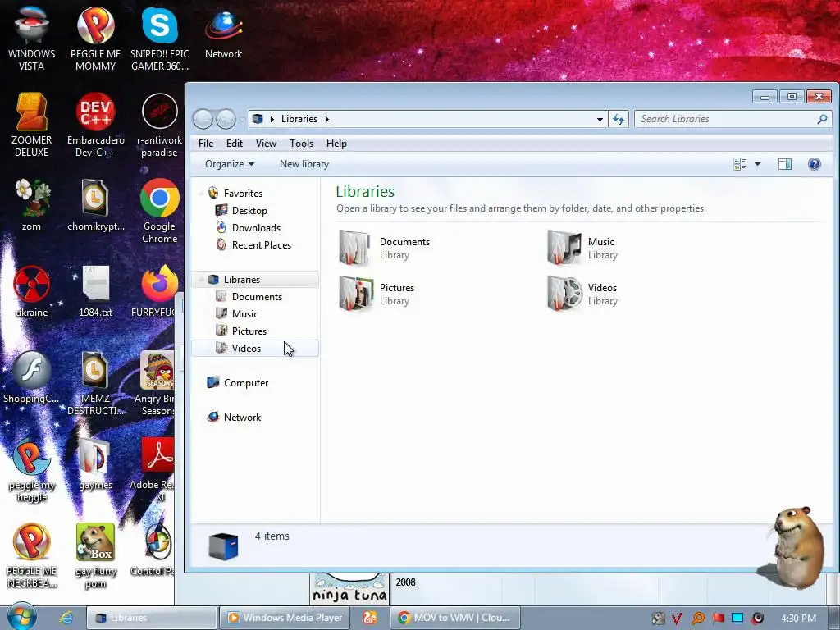Expand the address bar history dropdown
840x630 pixels.
(600, 120)
